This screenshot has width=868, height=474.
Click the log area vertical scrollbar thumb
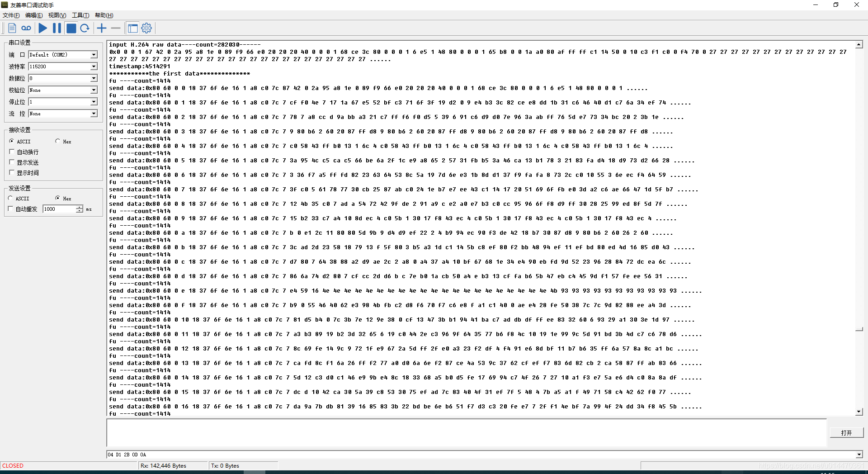(x=859, y=329)
